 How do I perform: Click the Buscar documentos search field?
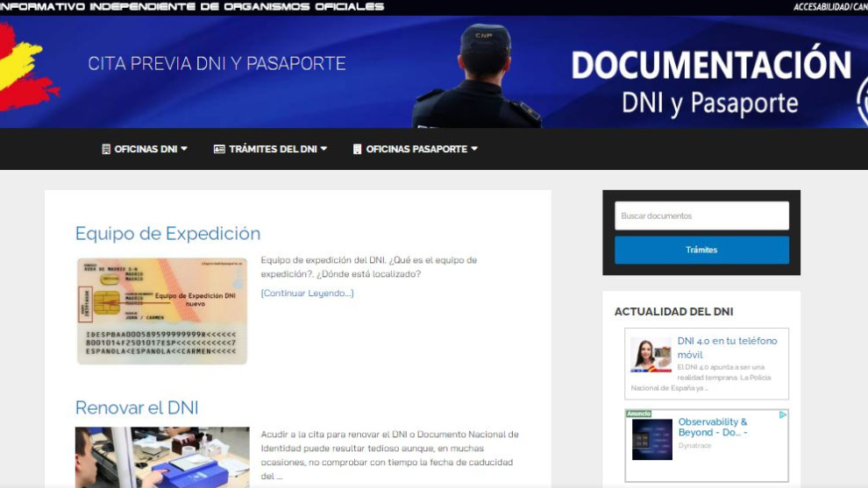point(701,216)
